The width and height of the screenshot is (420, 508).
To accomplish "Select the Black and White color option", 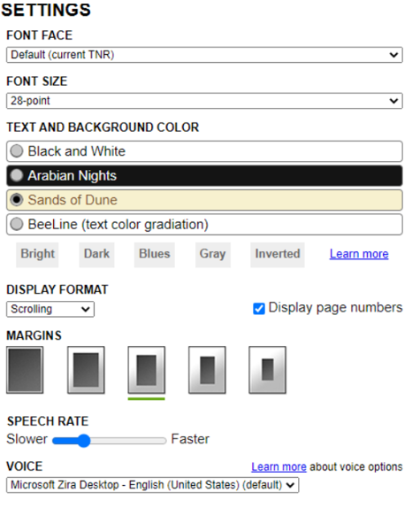I will coord(204,151).
